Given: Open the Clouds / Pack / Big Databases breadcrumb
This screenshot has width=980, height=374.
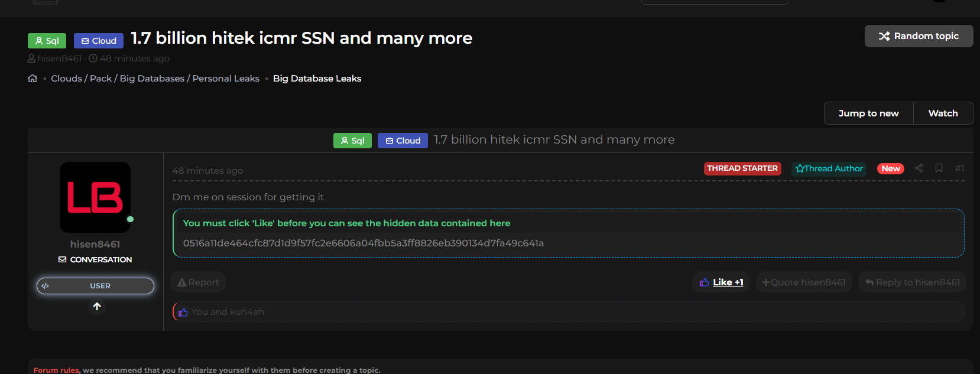Looking at the screenshot, I should point(155,79).
